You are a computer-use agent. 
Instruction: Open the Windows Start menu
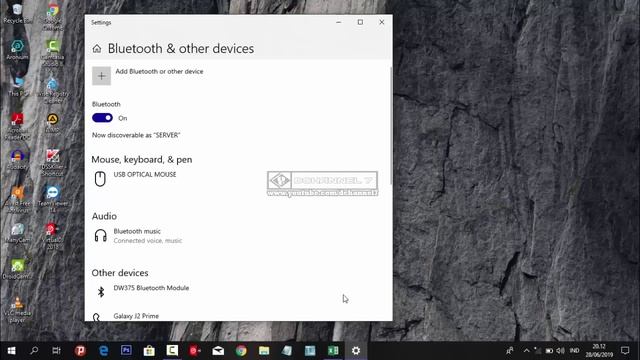pos(11,351)
